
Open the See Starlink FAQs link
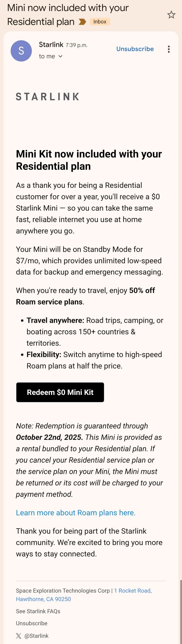click(38, 611)
